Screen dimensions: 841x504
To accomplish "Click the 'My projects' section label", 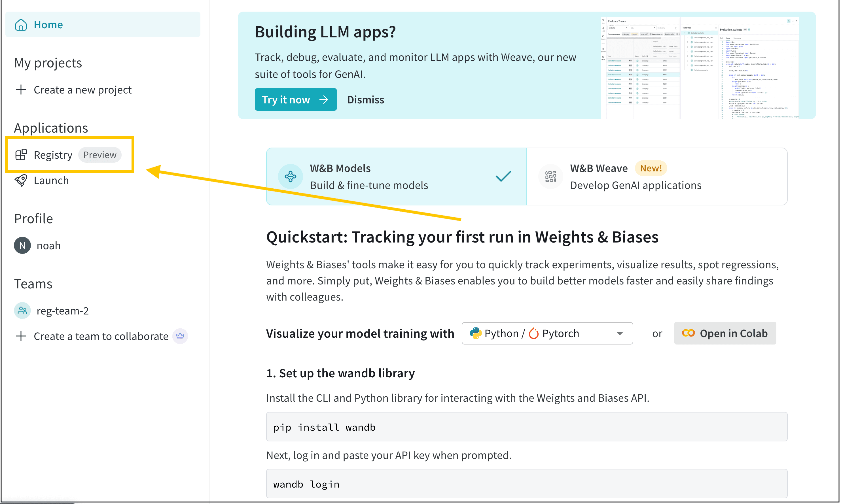I will (x=48, y=63).
